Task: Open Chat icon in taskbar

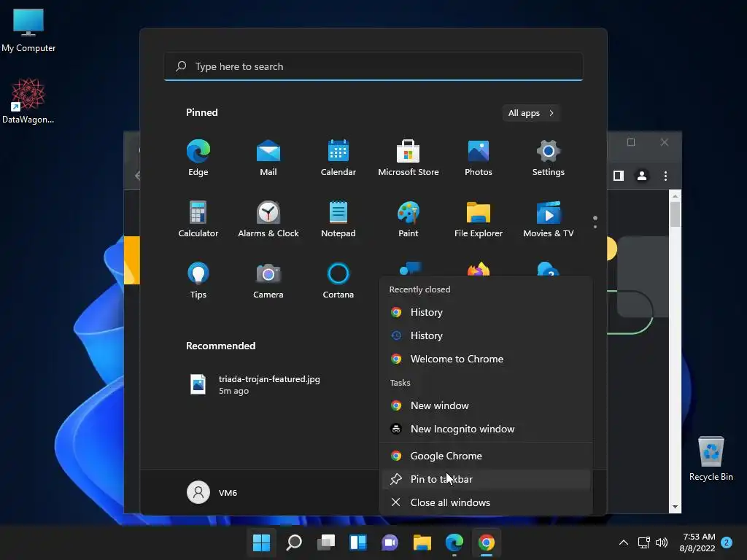Action: 390,542
